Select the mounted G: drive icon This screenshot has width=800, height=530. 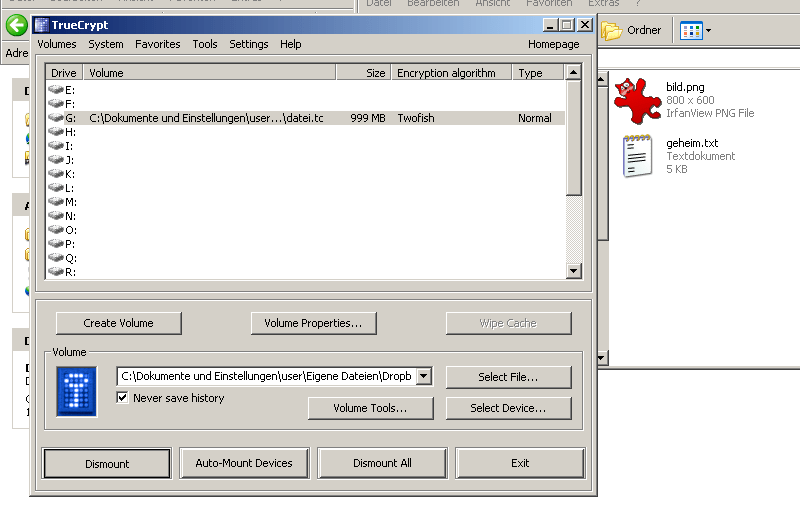(56, 118)
